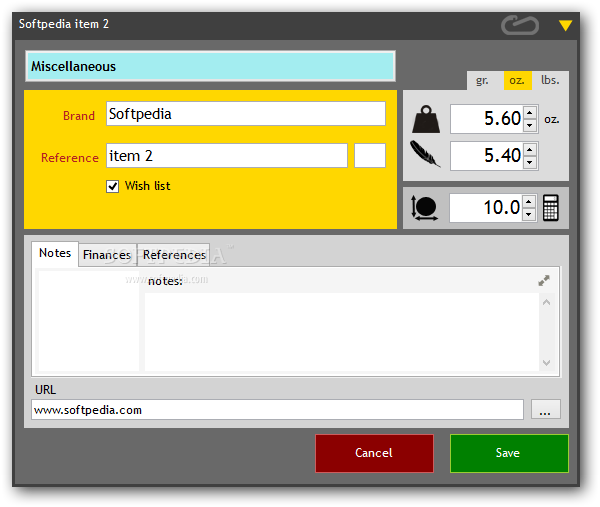Select the Notes tab

pos(55,253)
